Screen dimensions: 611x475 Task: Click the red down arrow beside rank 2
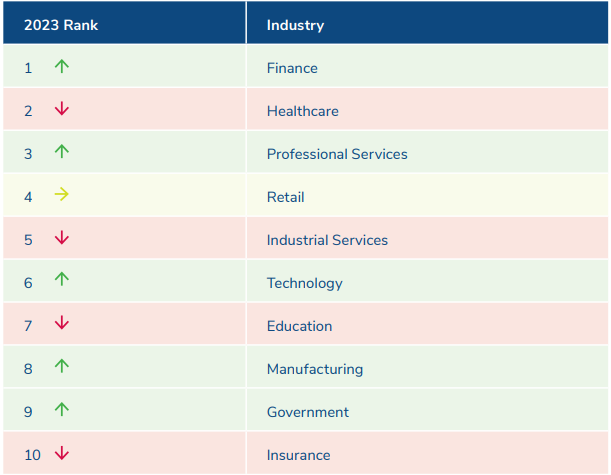point(61,110)
